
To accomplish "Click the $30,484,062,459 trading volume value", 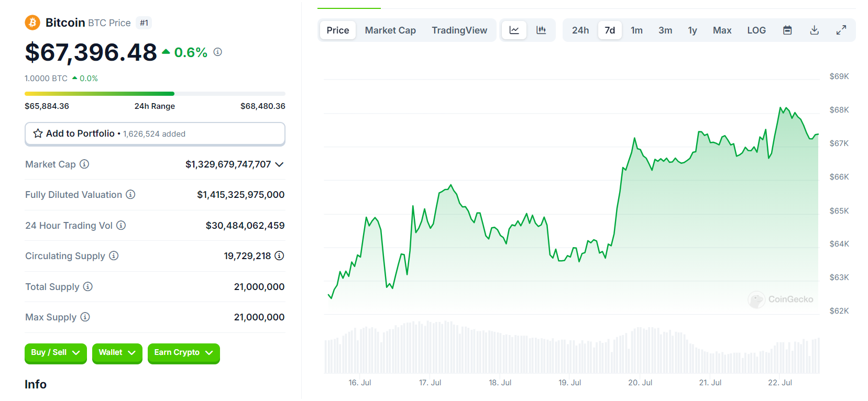I will coord(245,226).
